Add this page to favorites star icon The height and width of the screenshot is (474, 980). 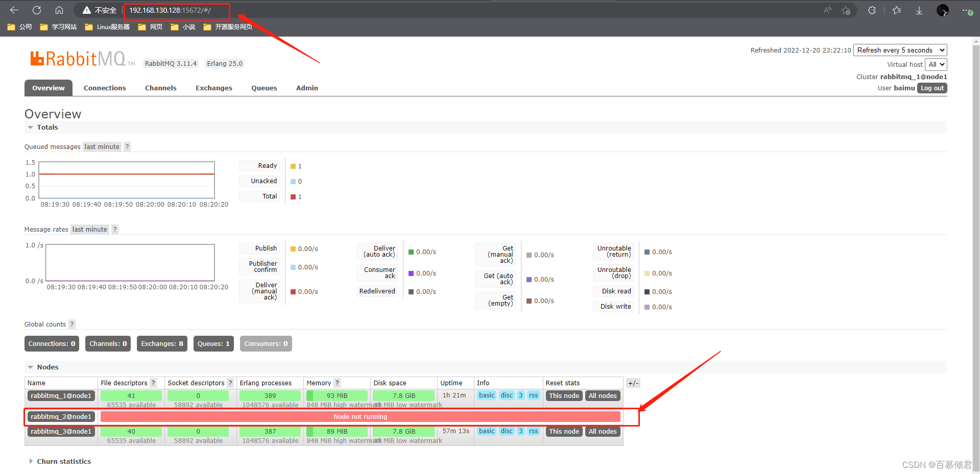click(x=846, y=10)
